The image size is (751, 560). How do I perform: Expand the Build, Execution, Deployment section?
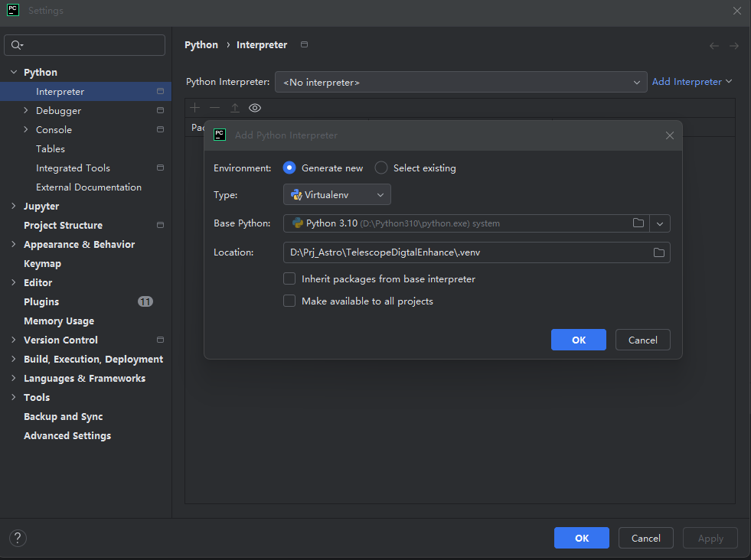pos(14,359)
